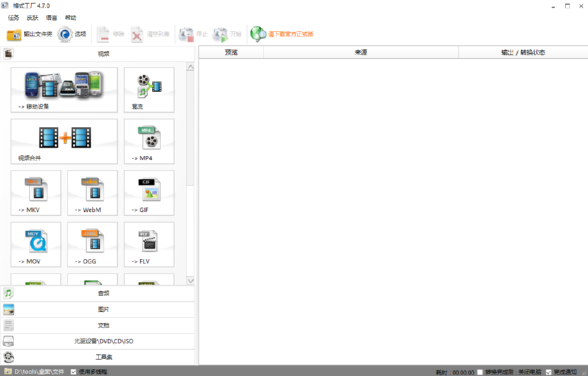
Task: Click the 输出 / 转换状态 column header
Action: (x=523, y=53)
